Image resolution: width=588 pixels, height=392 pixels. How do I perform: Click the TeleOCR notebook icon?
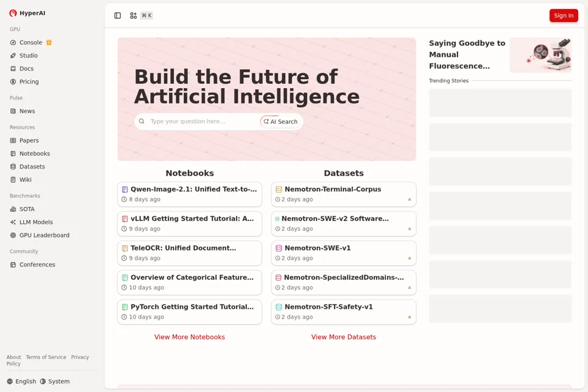tap(125, 248)
